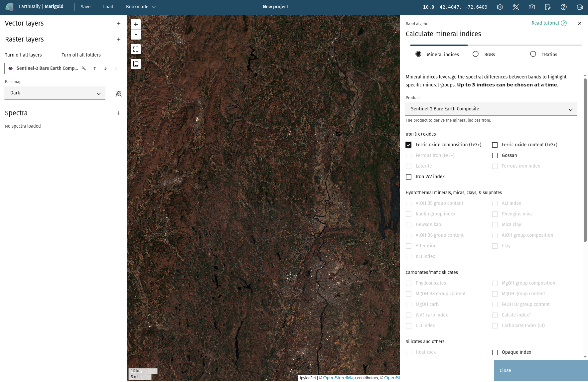
Task: Hide the Sentinel-2 Bare Earth layer
Action: [x=11, y=68]
